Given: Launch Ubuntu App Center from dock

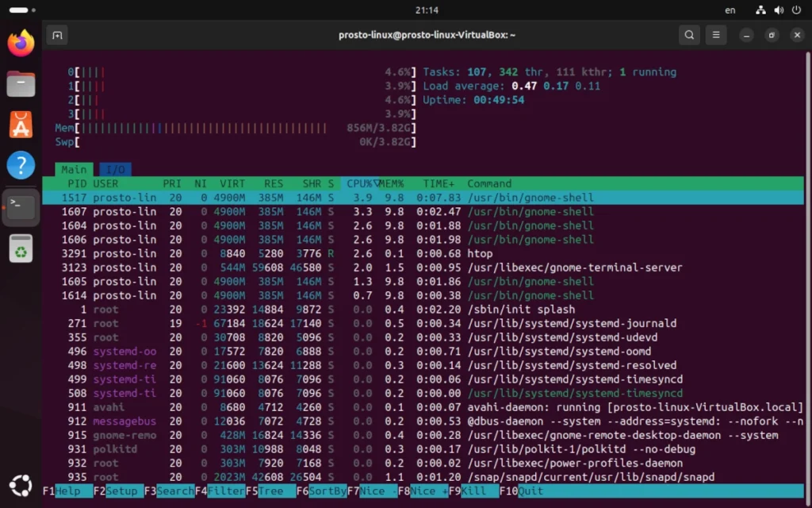Looking at the screenshot, I should [21, 125].
